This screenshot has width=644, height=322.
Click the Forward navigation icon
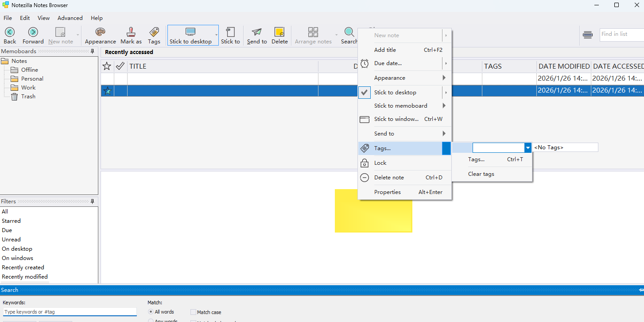pyautogui.click(x=33, y=32)
